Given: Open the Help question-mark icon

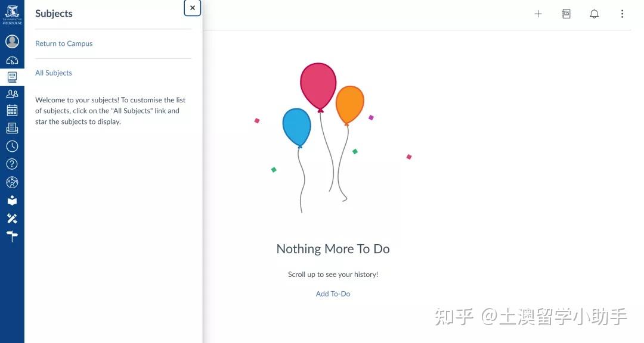Looking at the screenshot, I should tap(12, 164).
